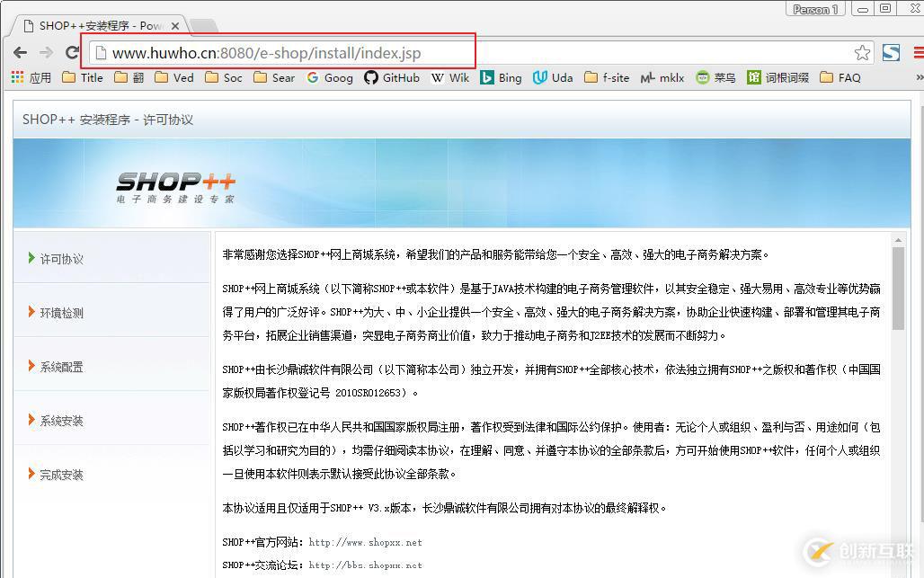The height and width of the screenshot is (578, 924).
Task: Open the Soc bookmark folder
Action: [223, 77]
